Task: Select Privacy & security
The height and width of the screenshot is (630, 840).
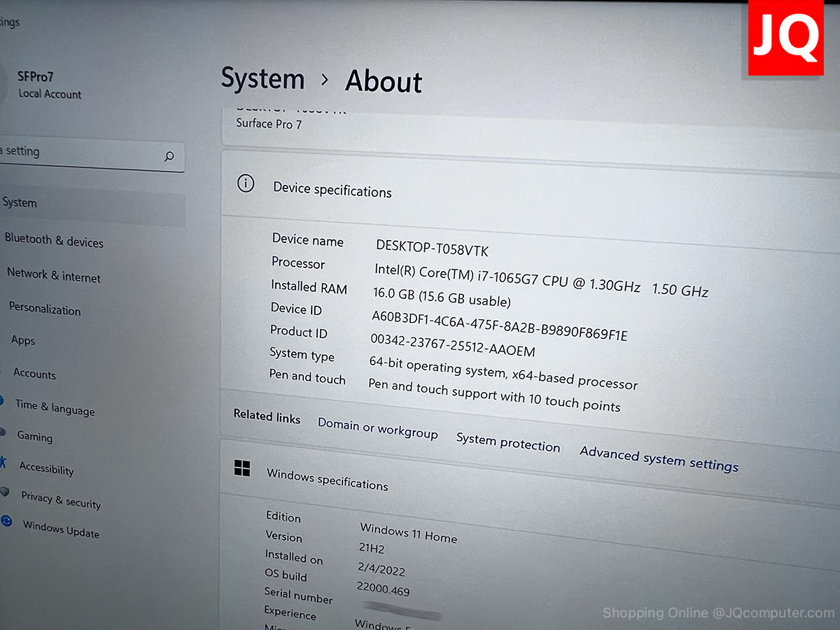Action: [61, 500]
